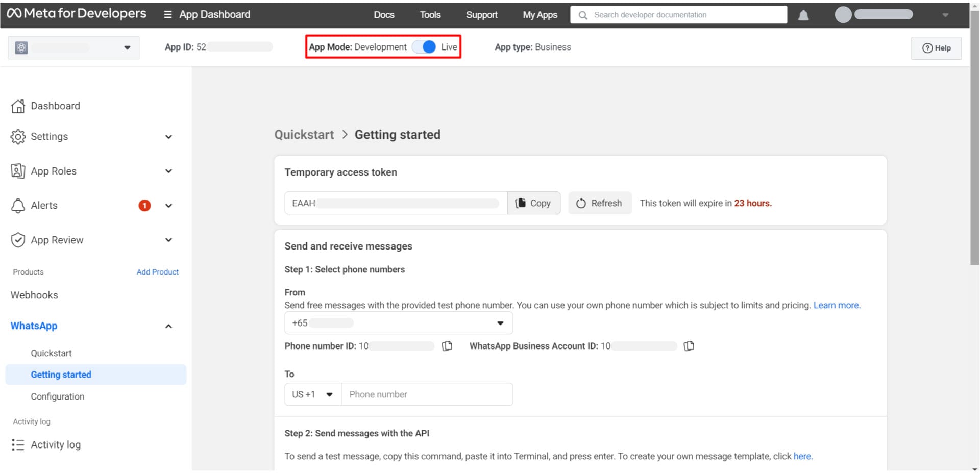Click the 'here' message template link

pyautogui.click(x=802, y=456)
